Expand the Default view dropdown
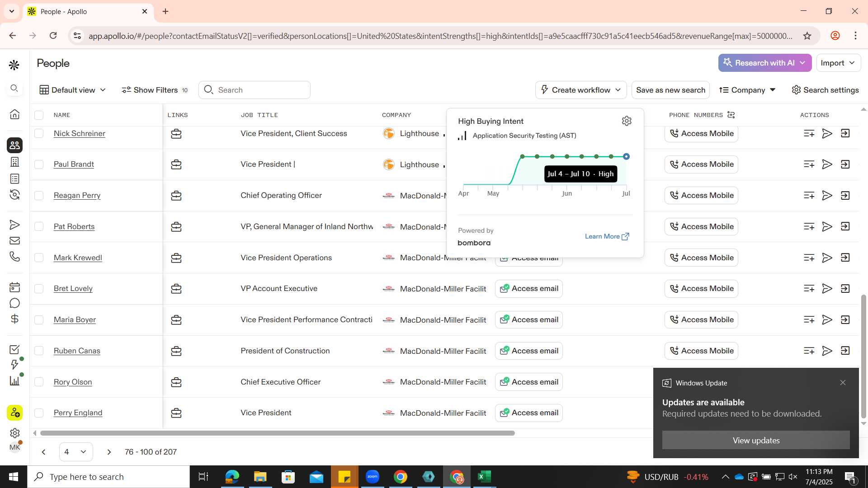Image resolution: width=868 pixels, height=488 pixels. click(x=73, y=90)
